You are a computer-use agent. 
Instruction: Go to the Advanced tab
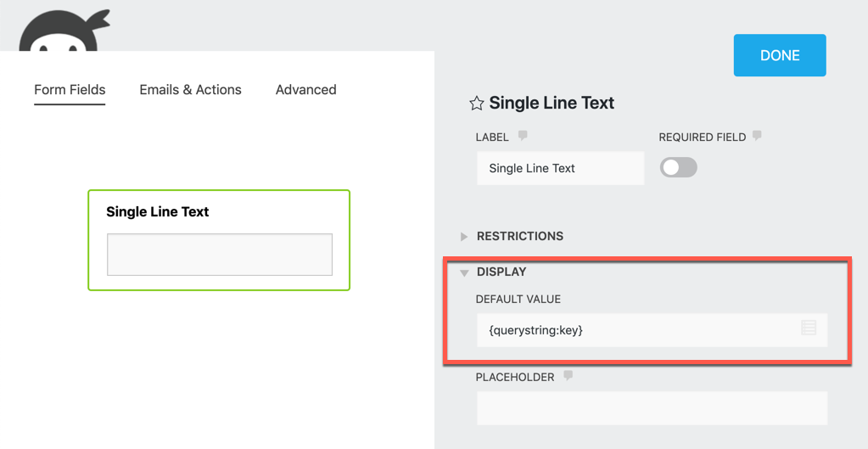pos(305,90)
